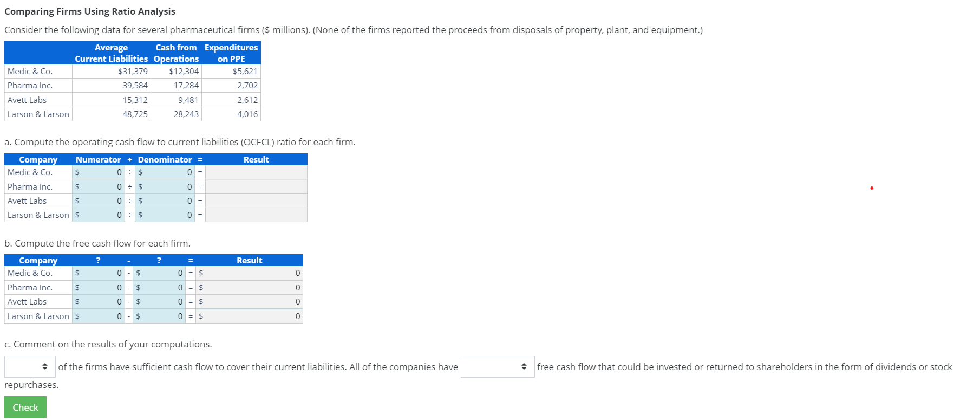Select Avett Labs free cash flow Result field

[249, 301]
